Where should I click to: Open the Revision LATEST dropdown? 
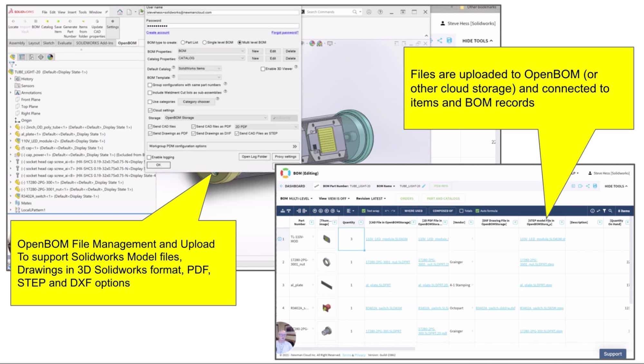click(x=371, y=199)
